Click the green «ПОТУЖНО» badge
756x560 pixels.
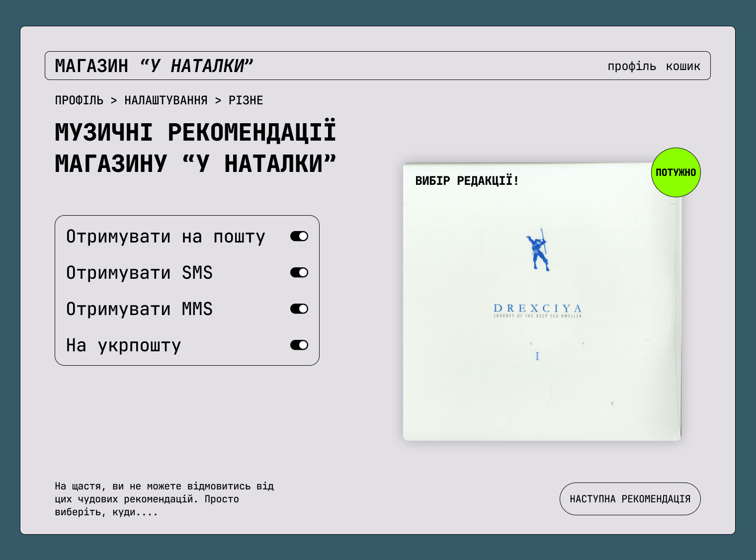676,172
